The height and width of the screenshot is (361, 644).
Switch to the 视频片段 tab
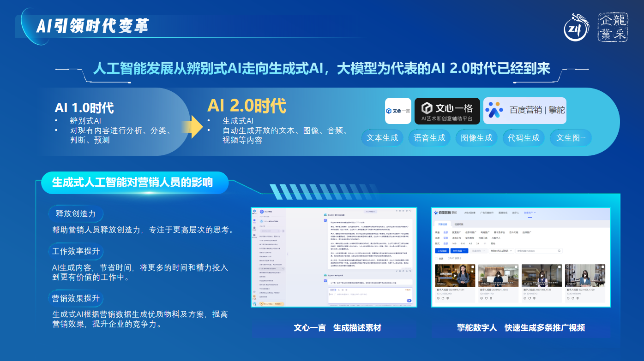[459, 224]
